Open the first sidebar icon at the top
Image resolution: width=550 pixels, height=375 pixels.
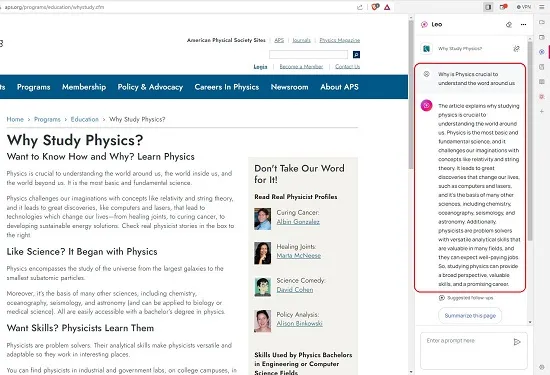(x=542, y=22)
